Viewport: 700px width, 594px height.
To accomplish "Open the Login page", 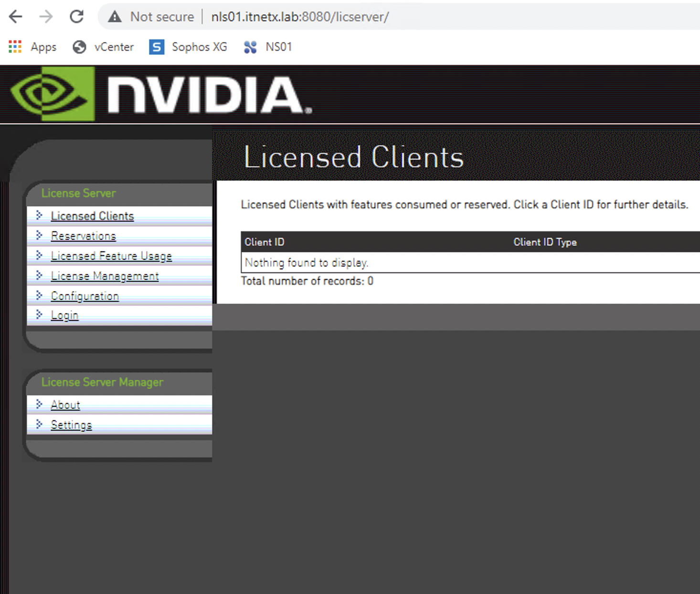I will pos(64,315).
